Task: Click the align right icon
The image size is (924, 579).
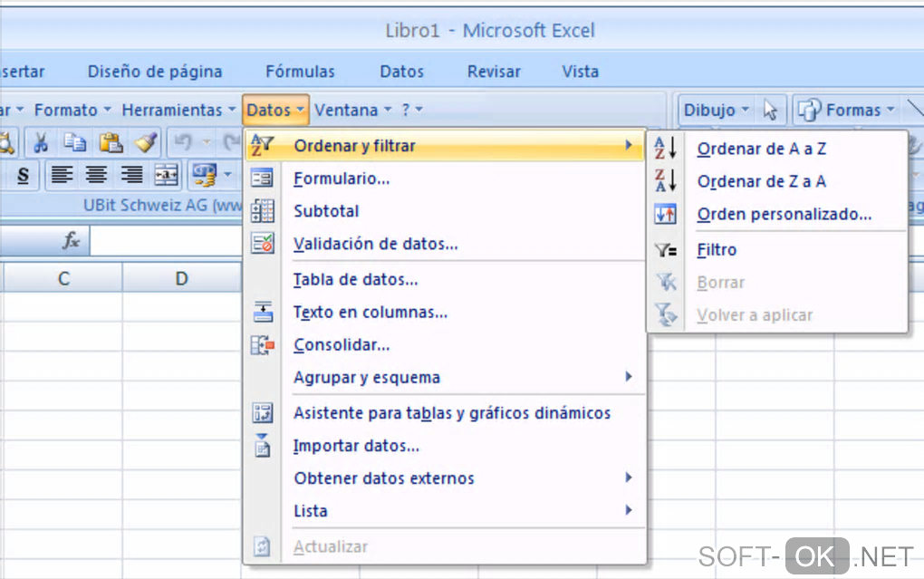Action: [x=132, y=175]
